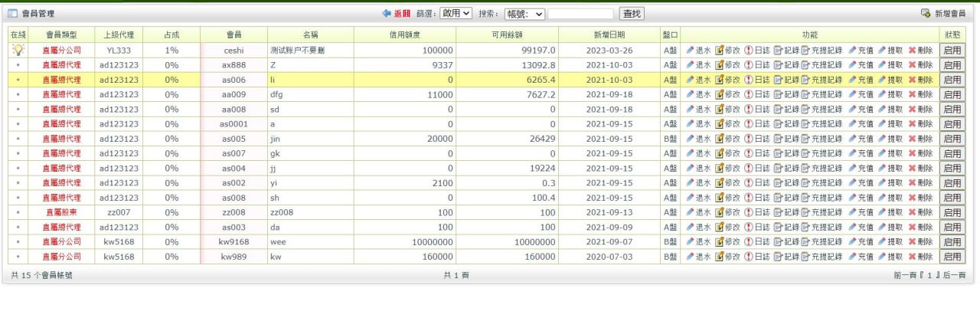Toggle the 启用 status button for as003
Viewport: 980px width, 318px height.
point(952,228)
